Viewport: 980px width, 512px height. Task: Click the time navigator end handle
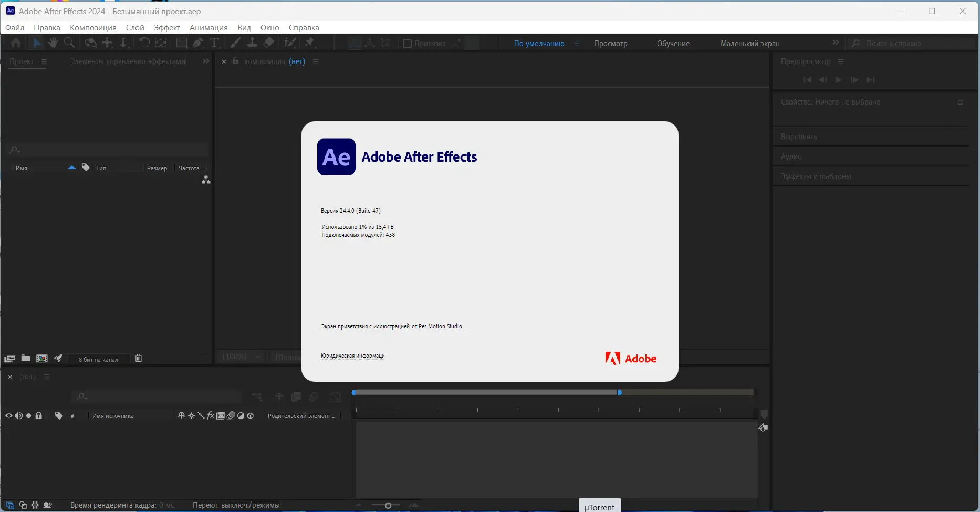tap(620, 392)
